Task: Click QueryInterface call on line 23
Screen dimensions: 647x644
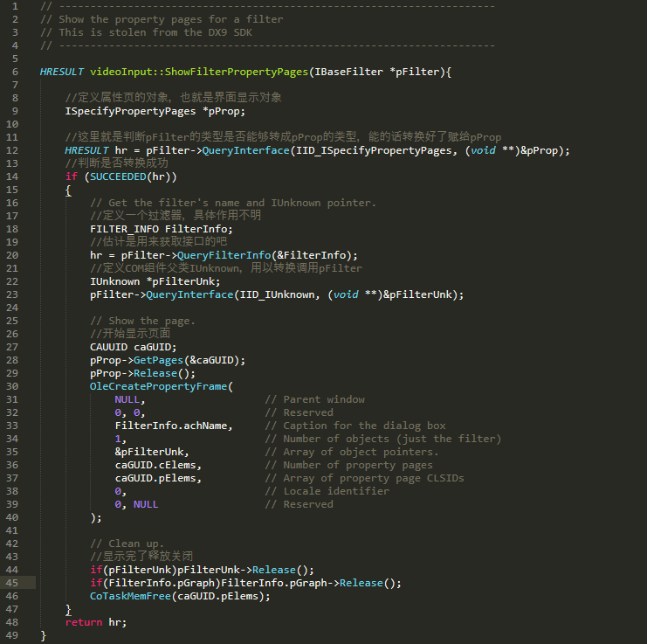Action: pos(189,294)
